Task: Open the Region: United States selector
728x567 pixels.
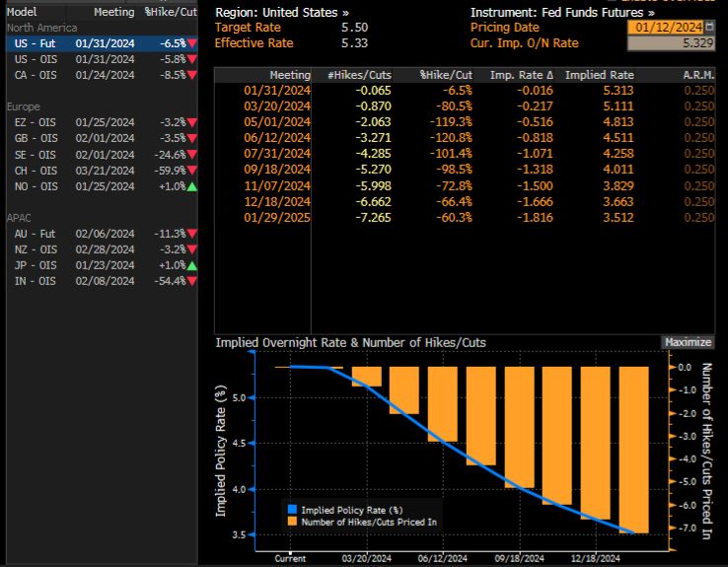Action: tap(281, 12)
